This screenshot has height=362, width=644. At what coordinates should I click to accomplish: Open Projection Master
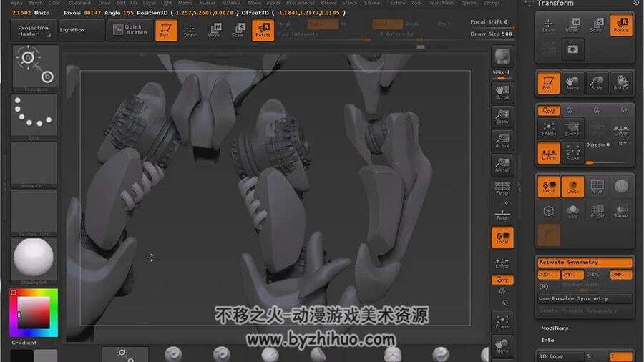(x=33, y=30)
